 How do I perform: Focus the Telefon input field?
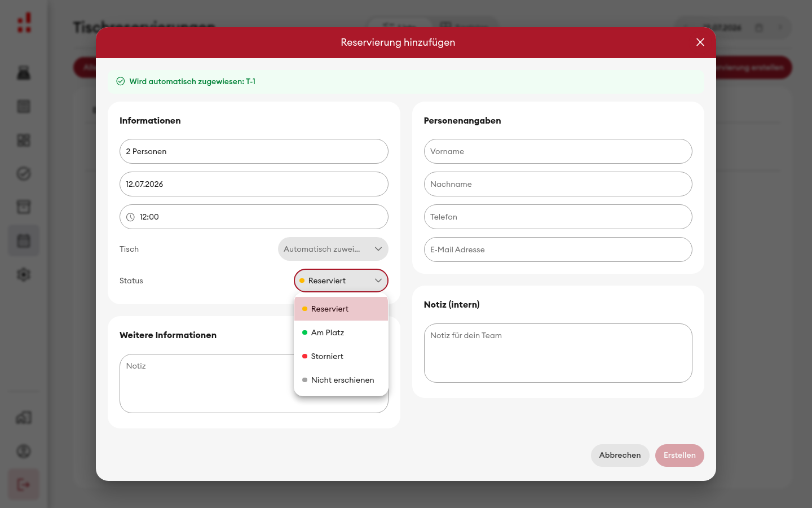pos(558,217)
